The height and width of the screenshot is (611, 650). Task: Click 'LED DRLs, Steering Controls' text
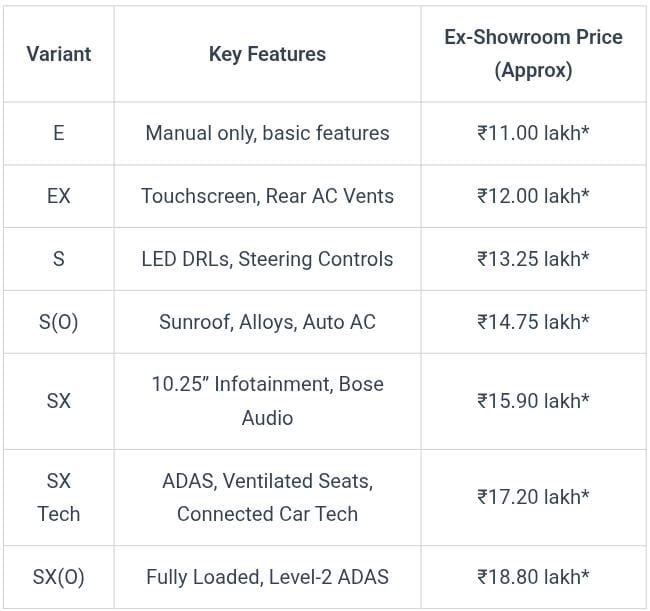coord(267,259)
